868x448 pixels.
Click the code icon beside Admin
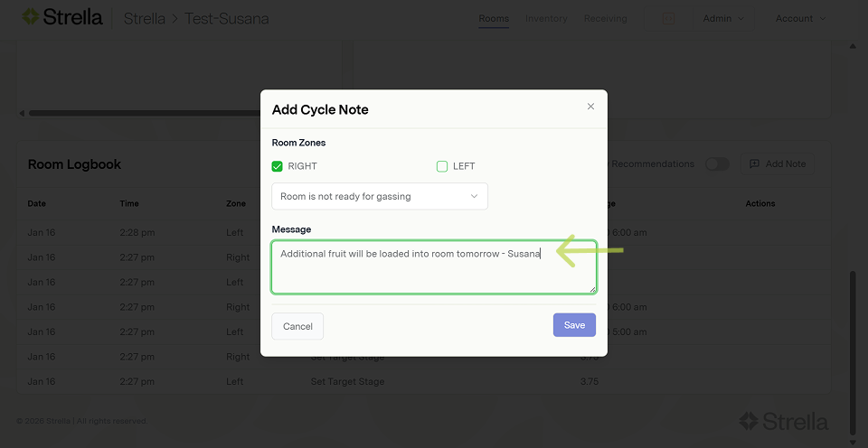click(669, 18)
